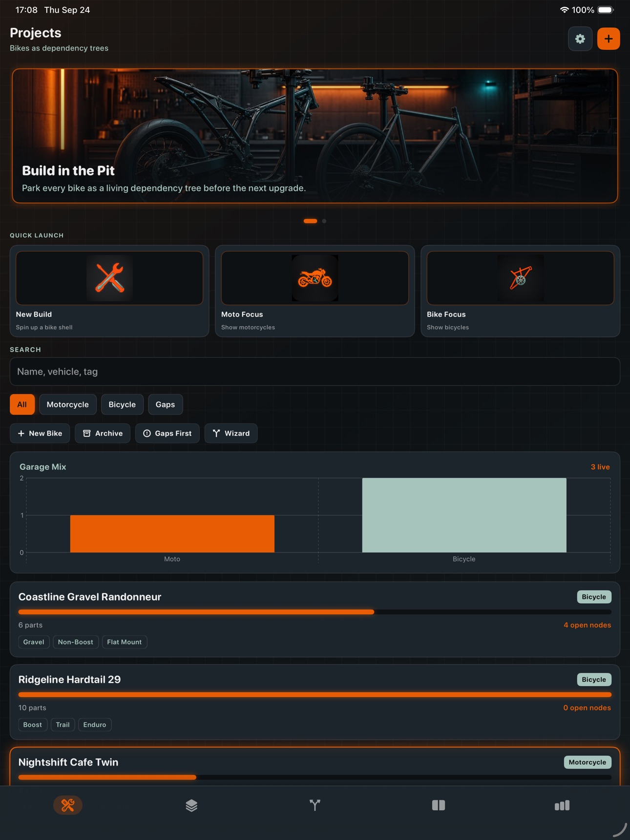Screen dimensions: 630x840
Task: Click the '3 live' chart label
Action: 600,467
